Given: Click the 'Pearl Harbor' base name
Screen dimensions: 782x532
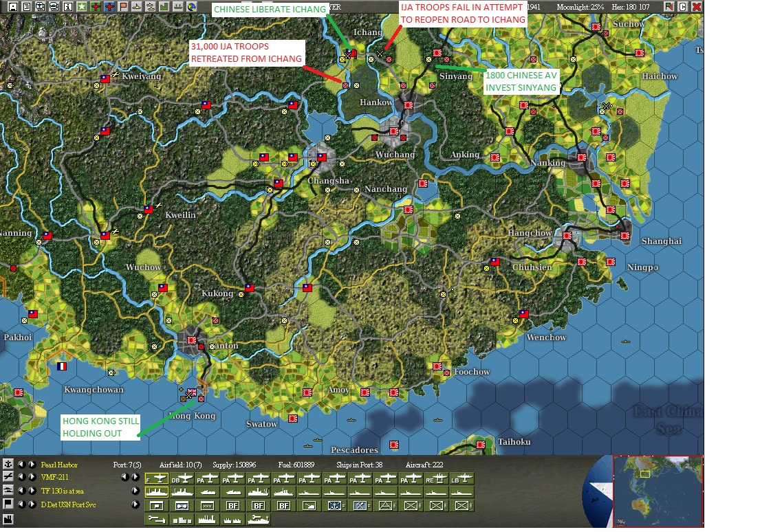Looking at the screenshot, I should (59, 465).
